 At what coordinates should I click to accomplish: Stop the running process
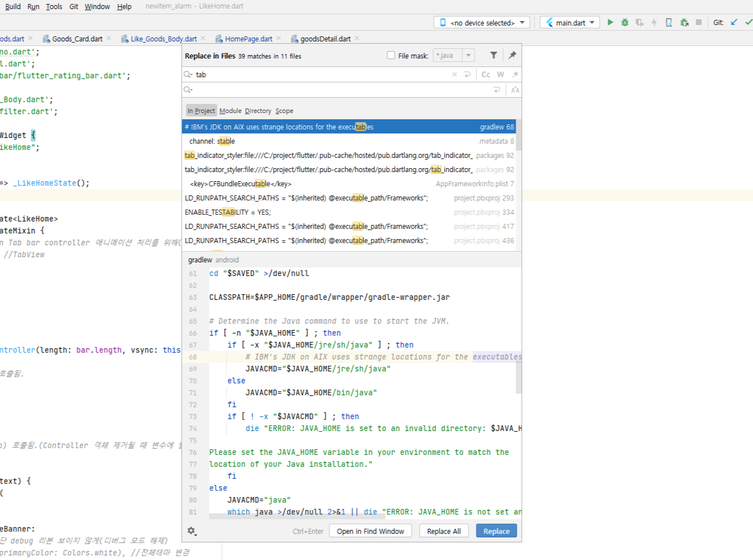coord(699,22)
